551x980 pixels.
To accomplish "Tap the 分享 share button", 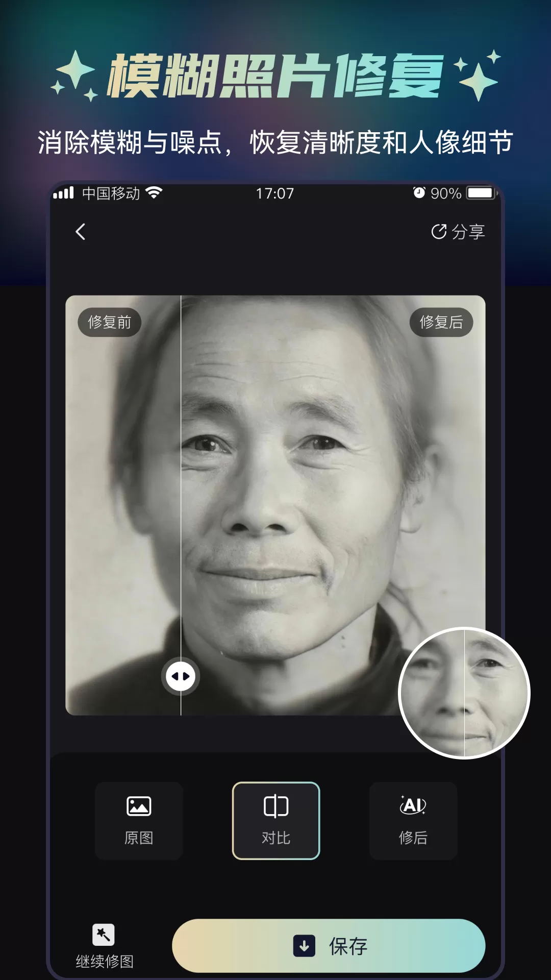I will 458,232.
